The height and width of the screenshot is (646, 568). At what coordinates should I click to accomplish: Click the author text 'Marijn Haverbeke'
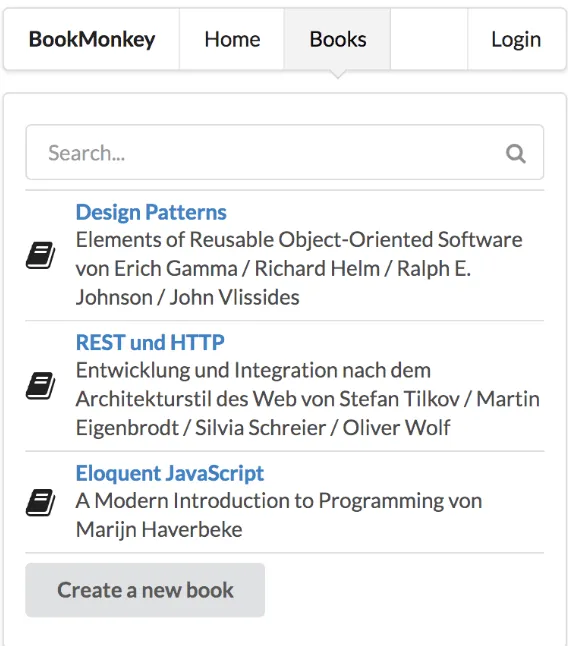(x=159, y=529)
